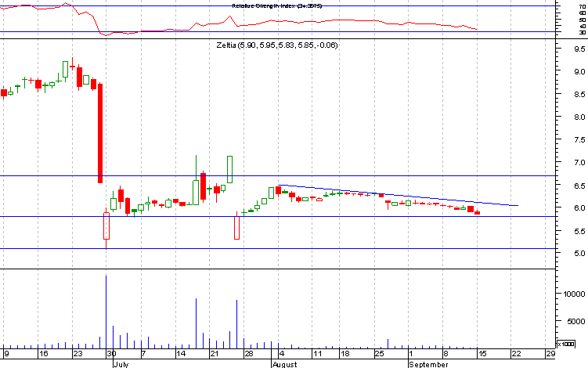Select the August month label
The width and height of the screenshot is (588, 368).
(285, 364)
